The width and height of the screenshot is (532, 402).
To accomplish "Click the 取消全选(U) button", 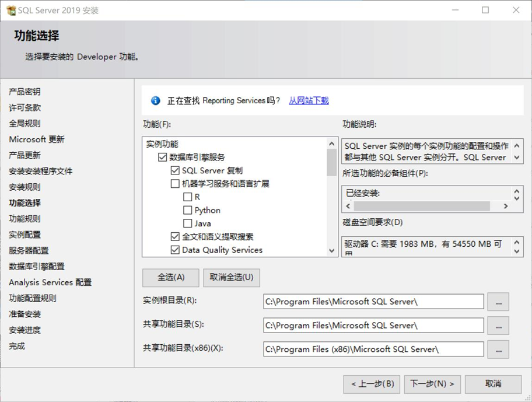I will (x=232, y=278).
